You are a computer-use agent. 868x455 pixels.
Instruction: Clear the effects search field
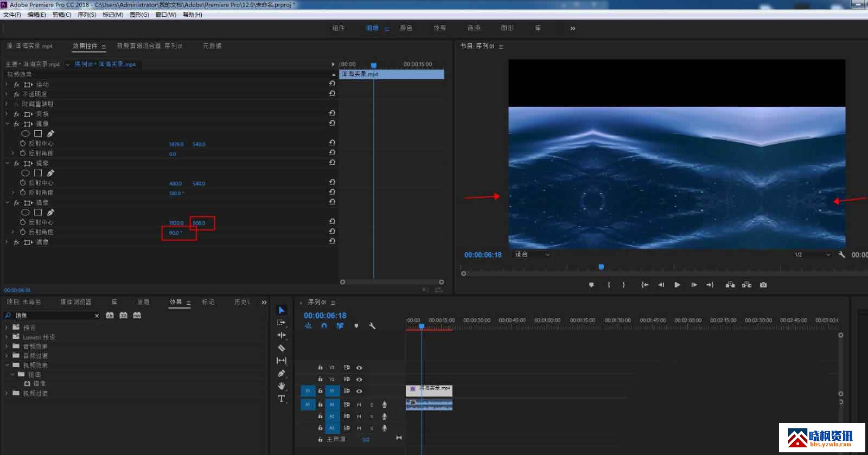(x=97, y=316)
